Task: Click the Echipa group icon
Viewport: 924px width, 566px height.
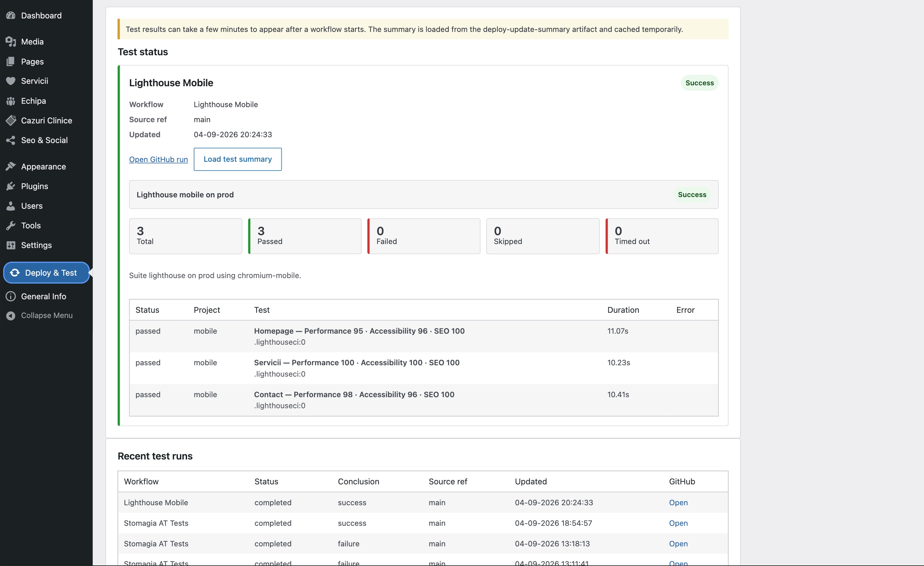Action: 11,101
